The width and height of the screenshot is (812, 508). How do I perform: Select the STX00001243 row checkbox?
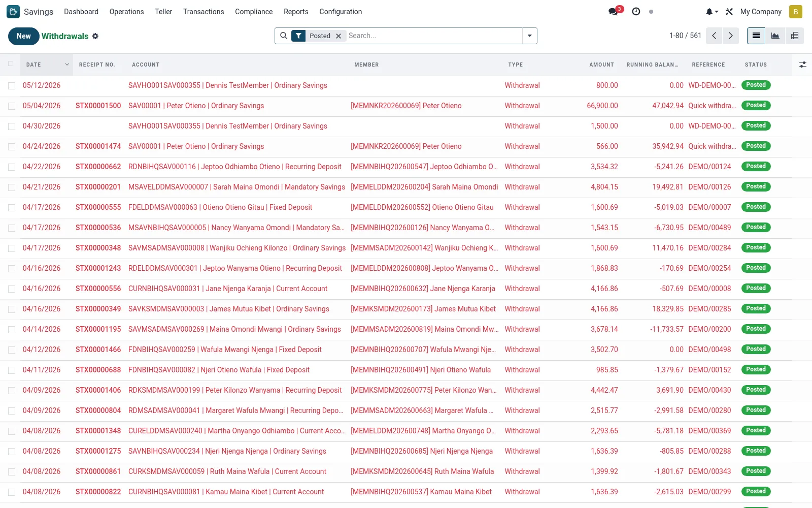[11, 269]
